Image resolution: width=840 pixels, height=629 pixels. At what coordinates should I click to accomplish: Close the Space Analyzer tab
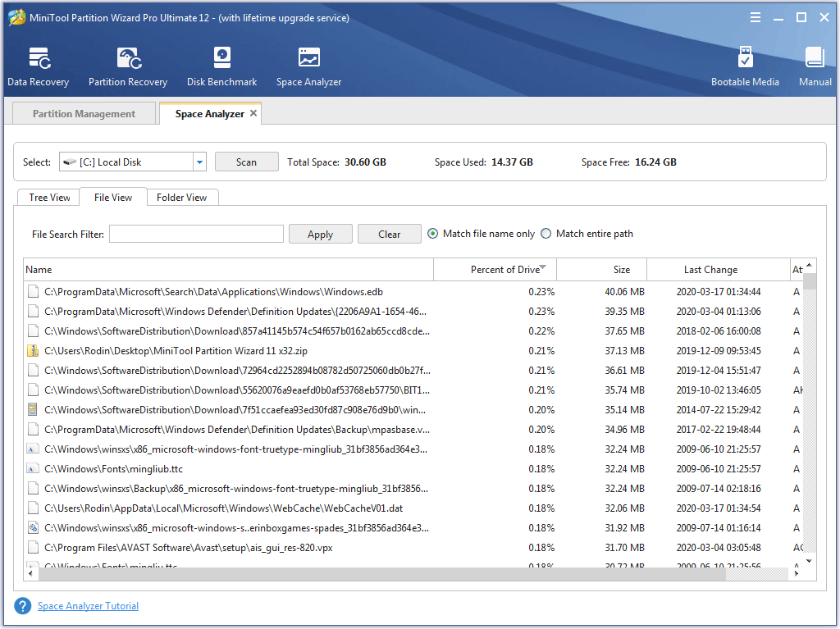253,113
